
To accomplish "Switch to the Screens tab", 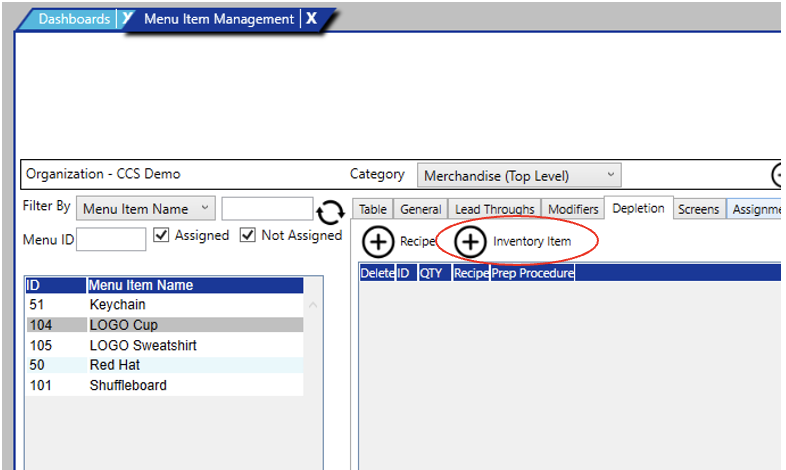I will [x=698, y=209].
